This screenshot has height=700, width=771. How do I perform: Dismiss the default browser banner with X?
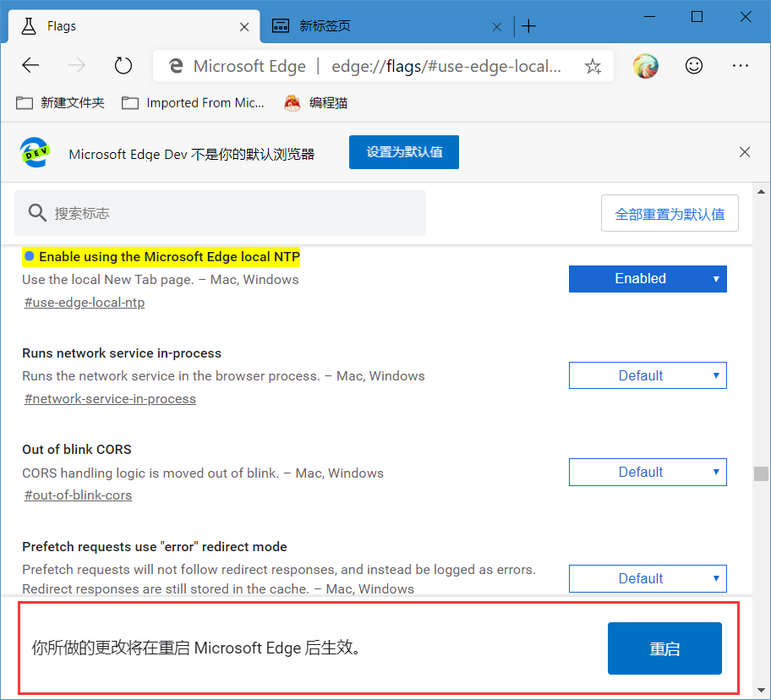pos(745,152)
